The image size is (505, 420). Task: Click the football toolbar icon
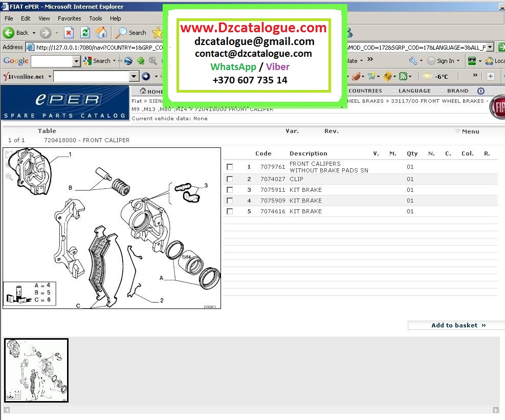coord(356,76)
